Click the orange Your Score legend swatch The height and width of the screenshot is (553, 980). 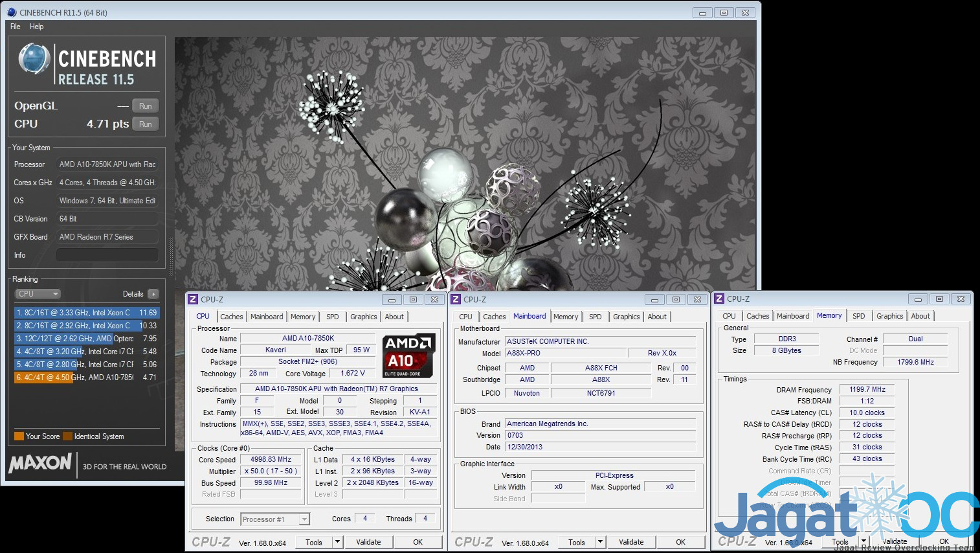pyautogui.click(x=19, y=436)
